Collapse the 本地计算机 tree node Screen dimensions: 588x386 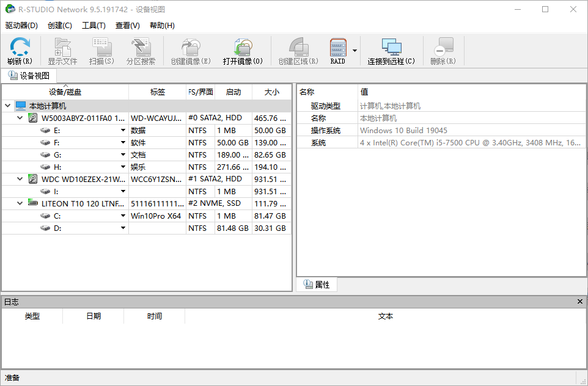pyautogui.click(x=7, y=105)
